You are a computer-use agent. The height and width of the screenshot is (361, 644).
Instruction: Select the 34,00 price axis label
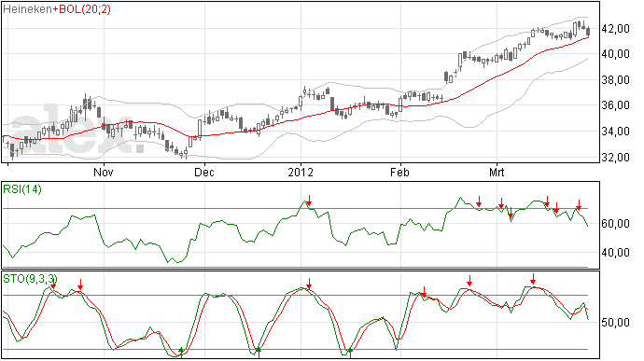(615, 132)
